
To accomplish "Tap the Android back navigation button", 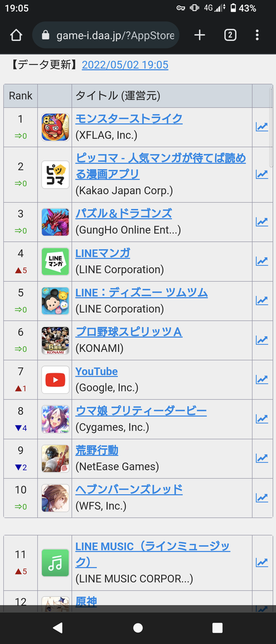I will [58, 627].
